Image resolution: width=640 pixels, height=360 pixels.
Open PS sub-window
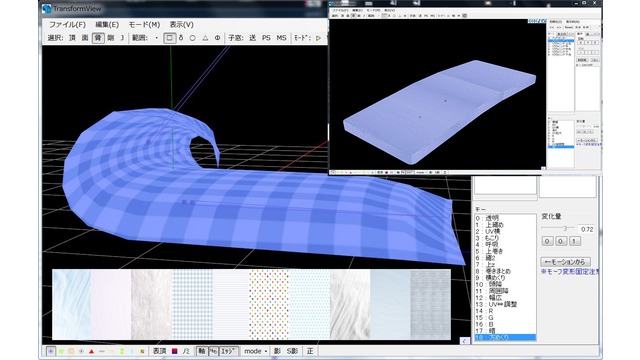pos(266,38)
